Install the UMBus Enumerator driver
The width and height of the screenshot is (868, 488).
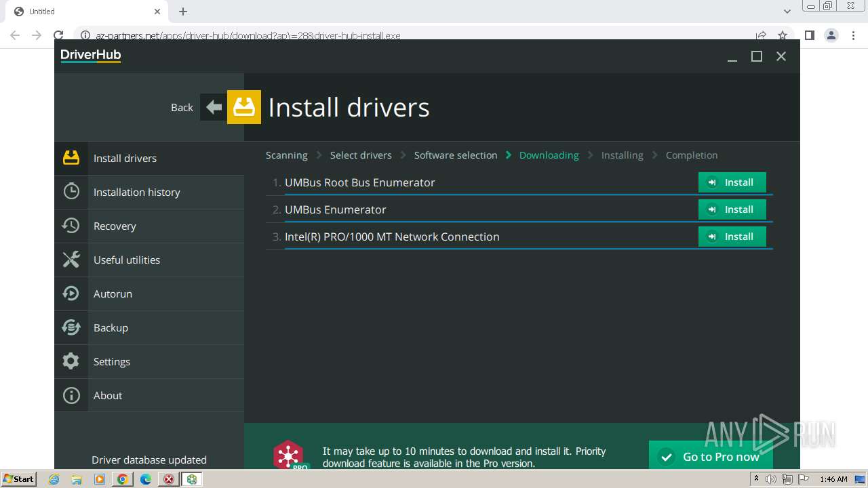(732, 209)
